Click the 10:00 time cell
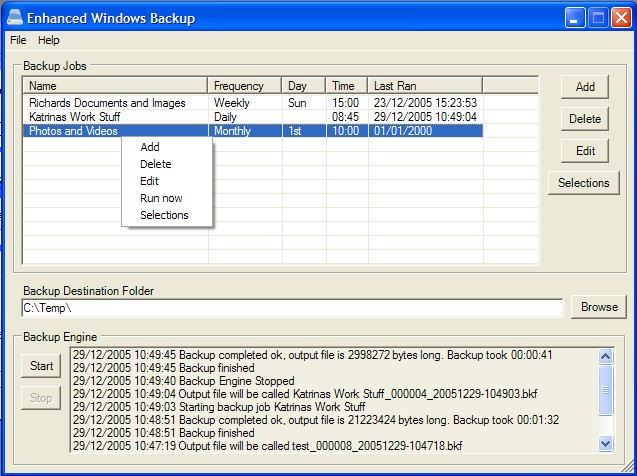 (345, 131)
